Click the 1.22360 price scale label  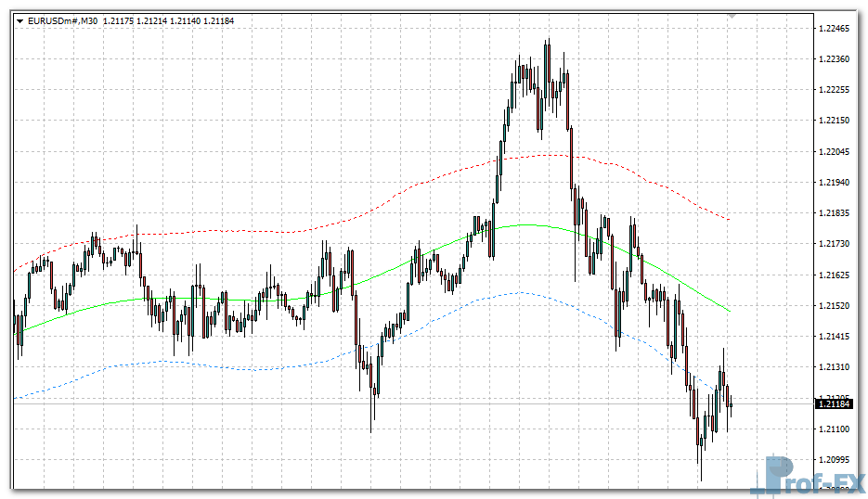pyautogui.click(x=835, y=59)
